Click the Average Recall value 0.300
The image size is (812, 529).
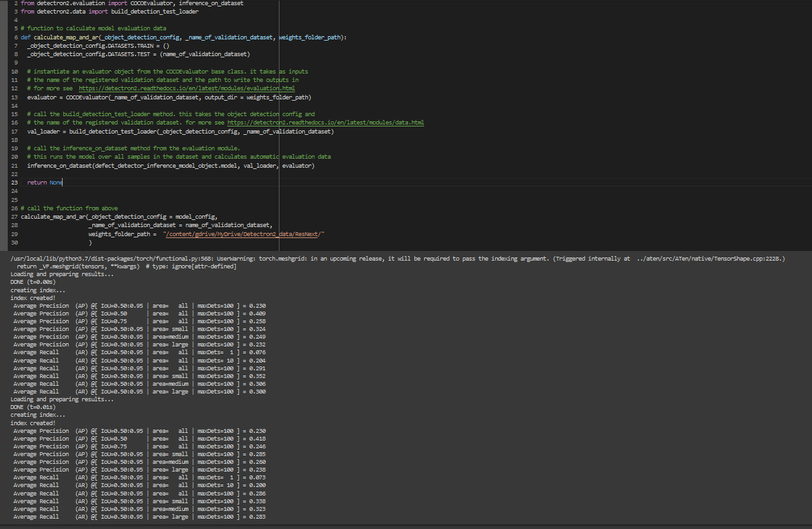[x=257, y=392]
